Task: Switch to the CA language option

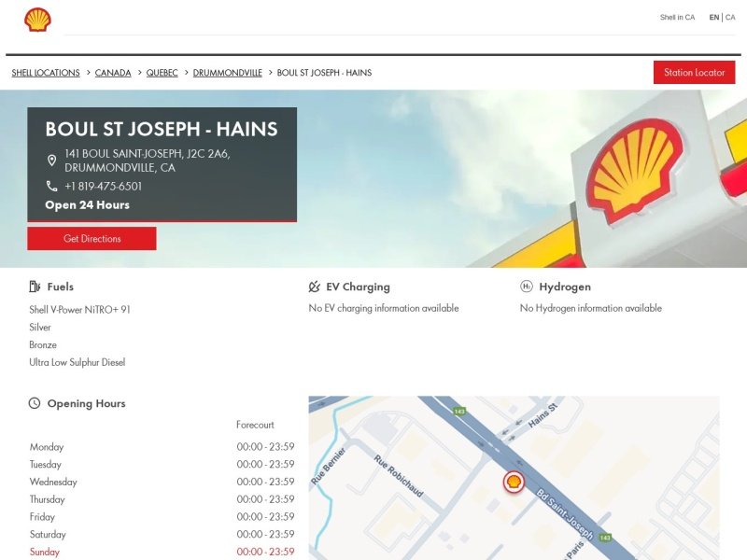Action: pos(730,17)
